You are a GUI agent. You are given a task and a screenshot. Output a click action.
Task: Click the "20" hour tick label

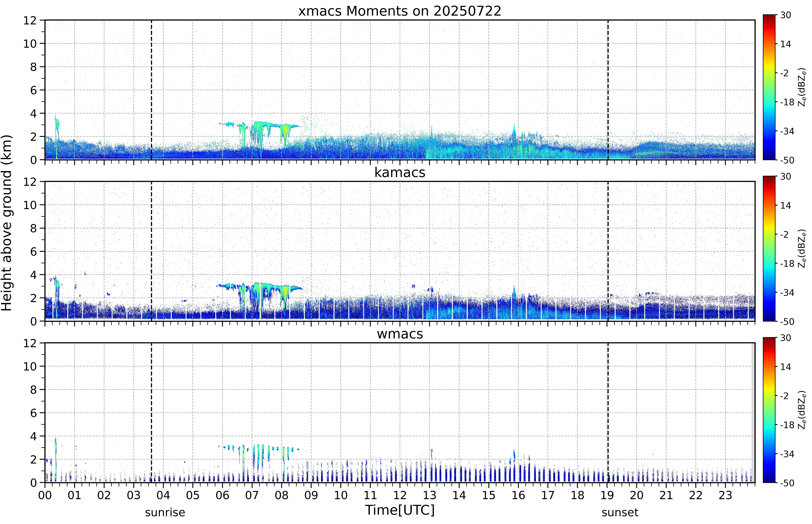(x=637, y=495)
